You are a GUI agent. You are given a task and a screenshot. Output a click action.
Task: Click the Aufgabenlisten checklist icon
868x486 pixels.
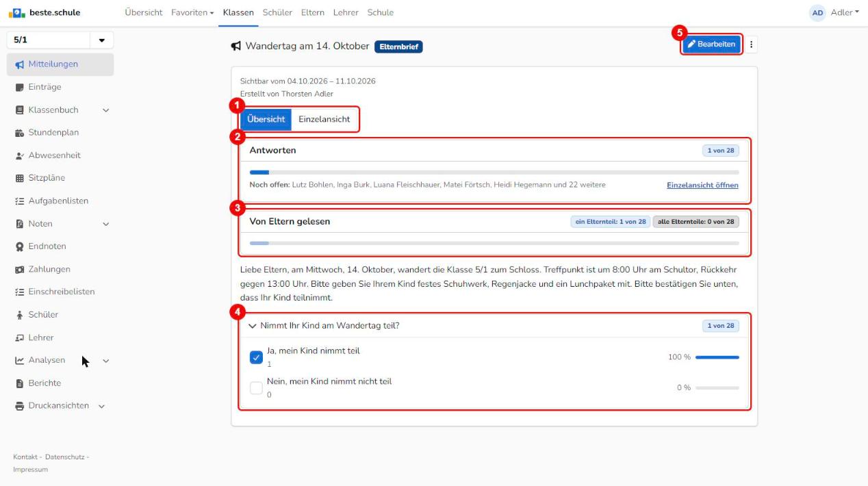coord(19,201)
